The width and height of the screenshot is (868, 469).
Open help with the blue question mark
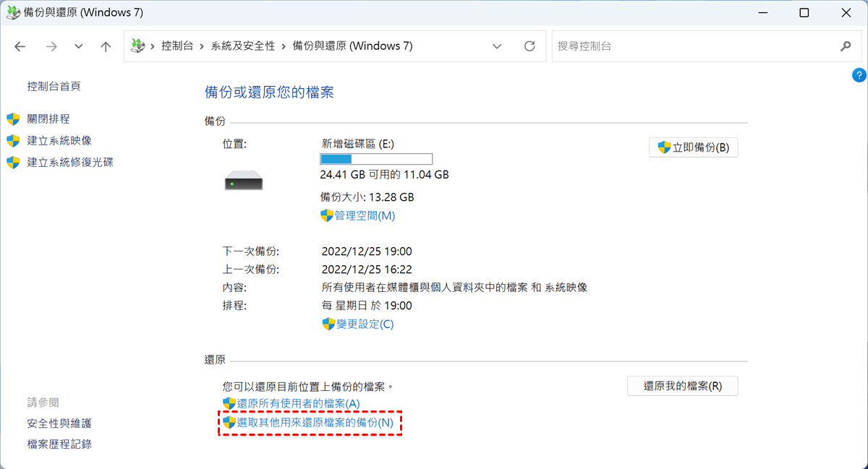859,74
